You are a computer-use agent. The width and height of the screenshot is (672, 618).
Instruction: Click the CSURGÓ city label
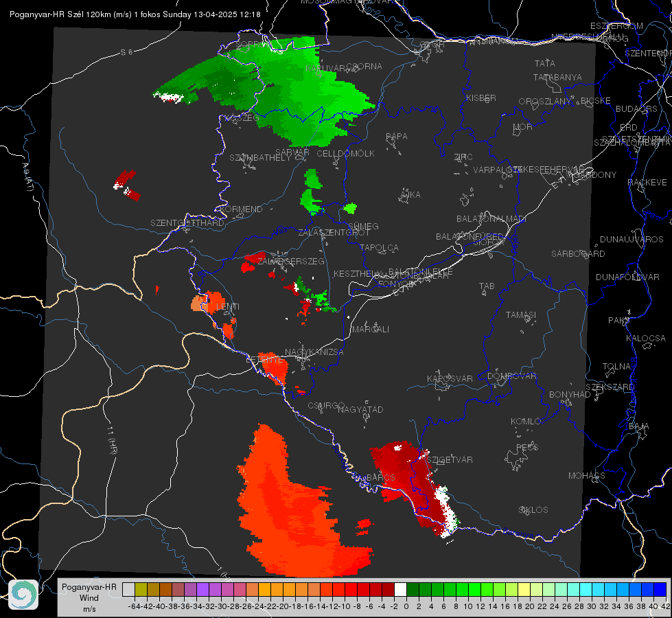[x=326, y=406]
